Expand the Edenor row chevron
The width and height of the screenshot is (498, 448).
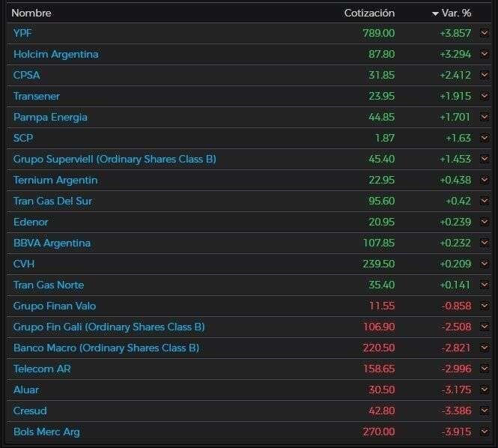485,222
